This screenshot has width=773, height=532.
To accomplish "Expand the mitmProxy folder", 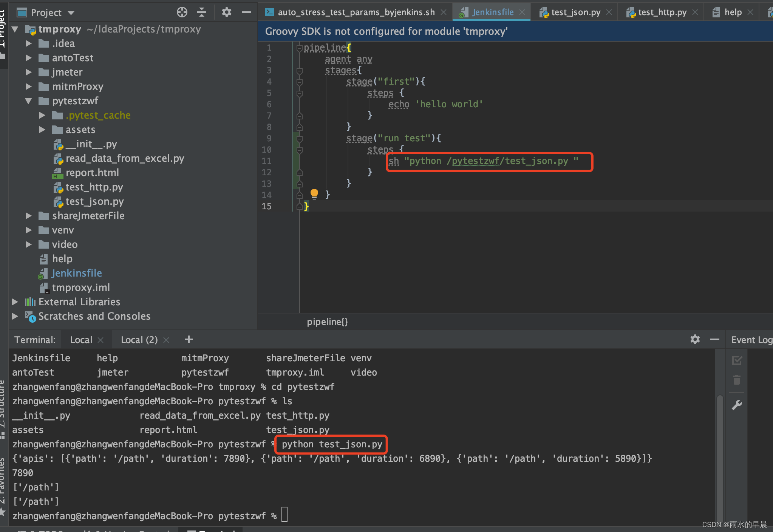I will [x=28, y=87].
